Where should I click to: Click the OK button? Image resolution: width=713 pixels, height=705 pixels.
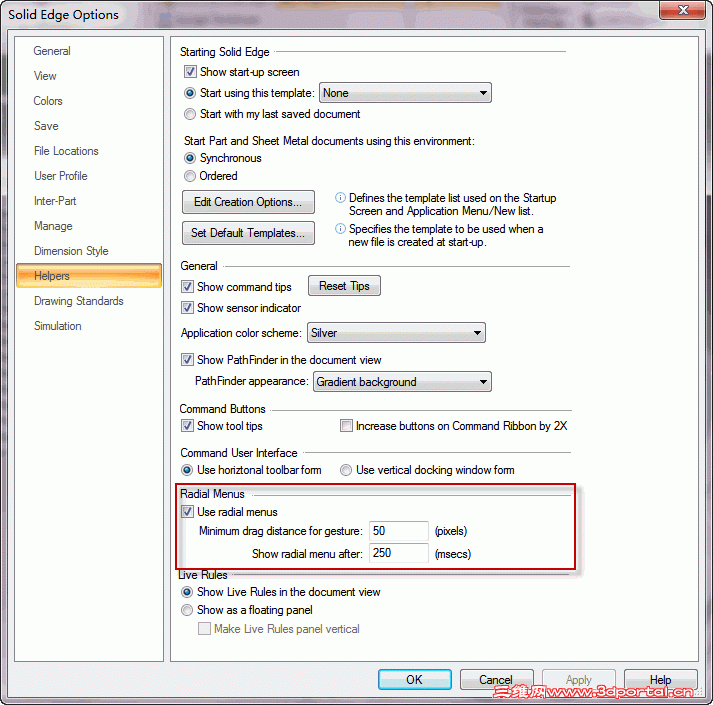pos(415,680)
